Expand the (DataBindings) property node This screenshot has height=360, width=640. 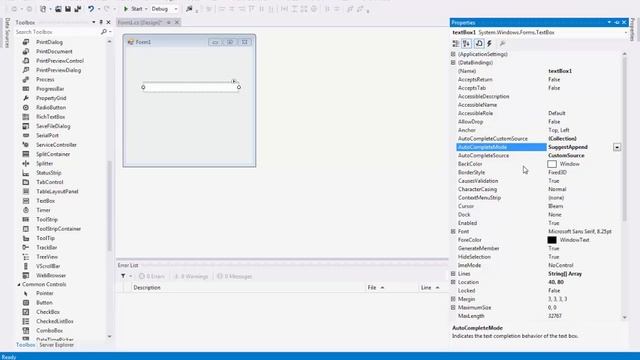click(x=453, y=62)
